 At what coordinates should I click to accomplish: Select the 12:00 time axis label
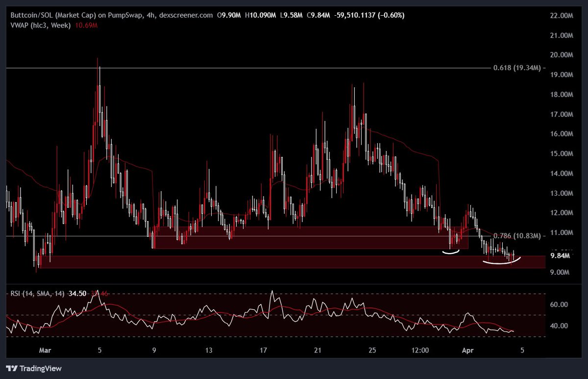pyautogui.click(x=420, y=351)
